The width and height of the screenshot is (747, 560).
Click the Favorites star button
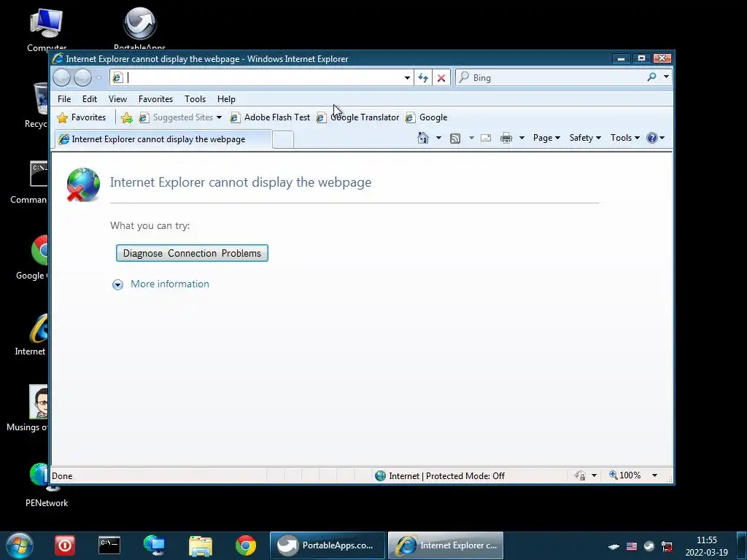pos(82,117)
